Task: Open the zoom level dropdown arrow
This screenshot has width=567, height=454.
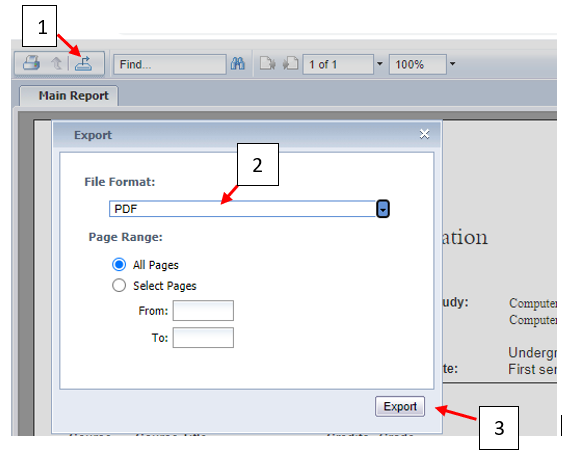Action: 452,64
